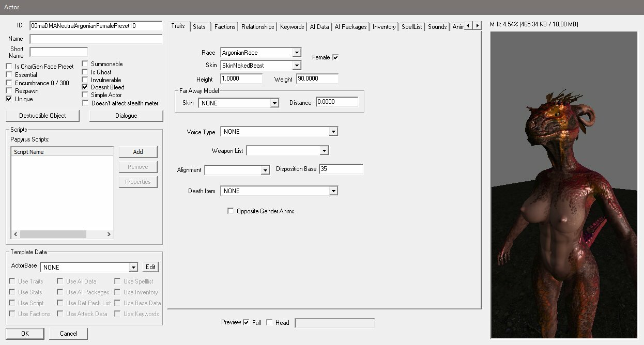
Task: Click the Script Name column header
Action: click(x=62, y=152)
